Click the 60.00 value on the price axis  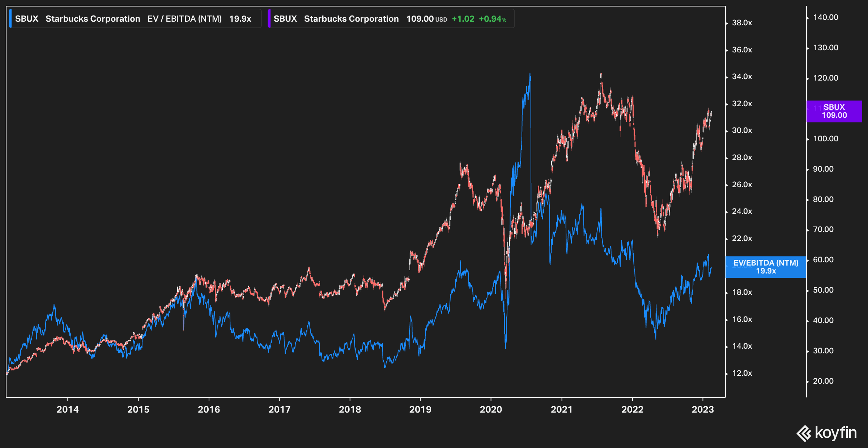point(823,260)
